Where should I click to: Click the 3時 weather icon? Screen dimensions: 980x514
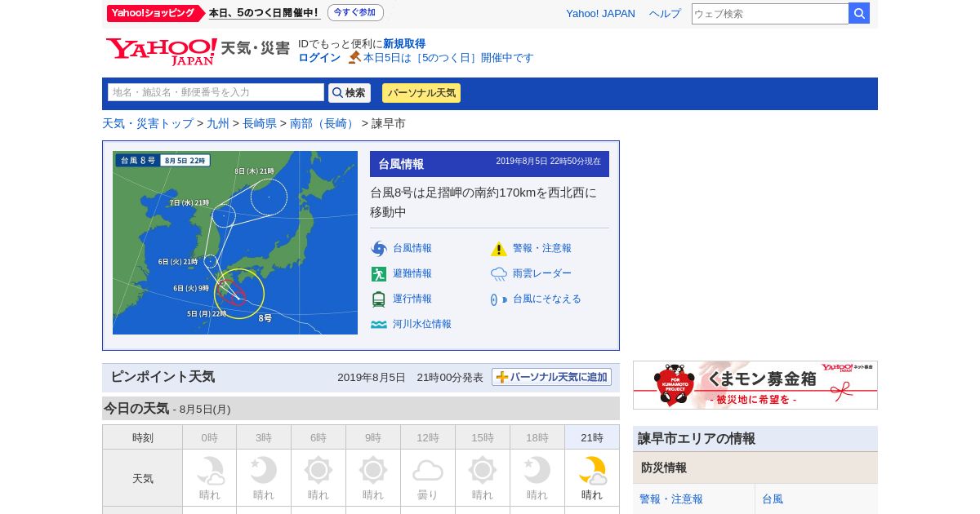[x=264, y=470]
